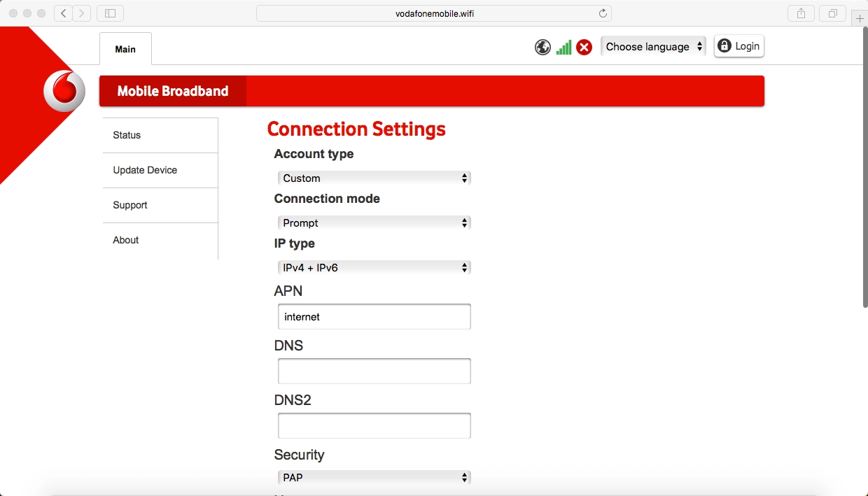Switch to the Main tab

125,49
